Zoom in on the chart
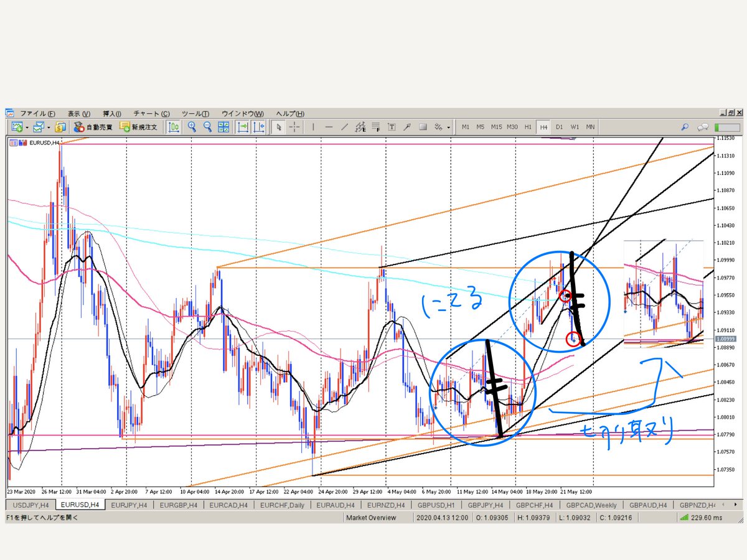The width and height of the screenshot is (747, 560). [x=192, y=127]
